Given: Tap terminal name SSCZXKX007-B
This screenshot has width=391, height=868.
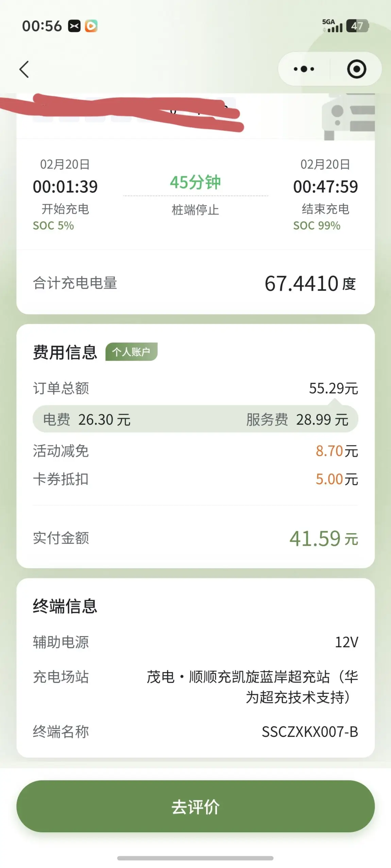Looking at the screenshot, I should (x=309, y=732).
